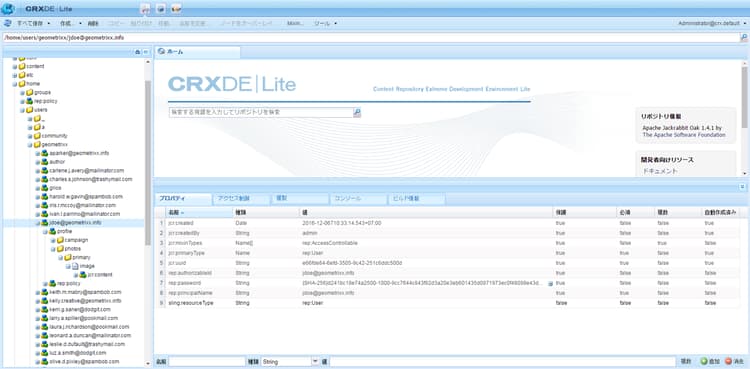Click the 'groups' folder icon
Screen dimensions: 750x369
30,92
